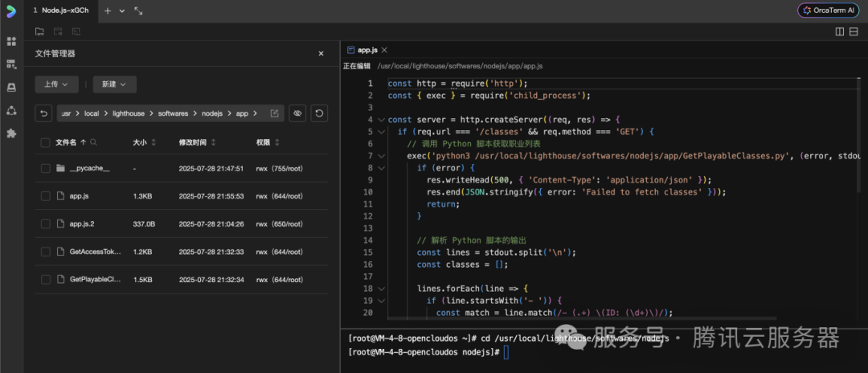
Task: Add a new terminal tab with plus icon
Action: point(108,10)
